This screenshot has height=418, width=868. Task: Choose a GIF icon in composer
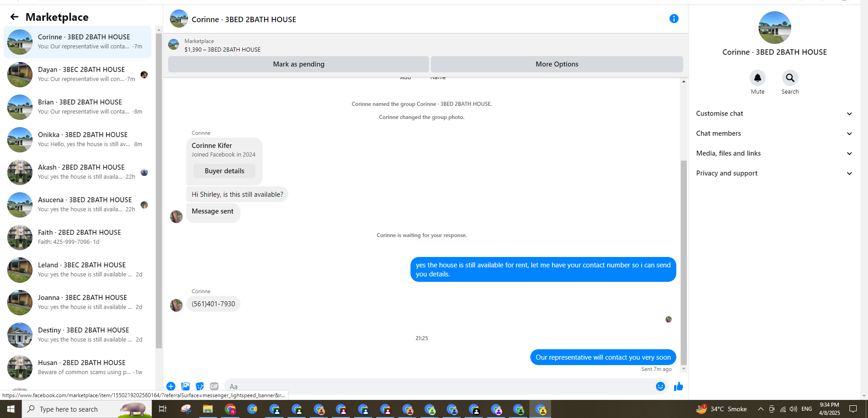(214, 386)
